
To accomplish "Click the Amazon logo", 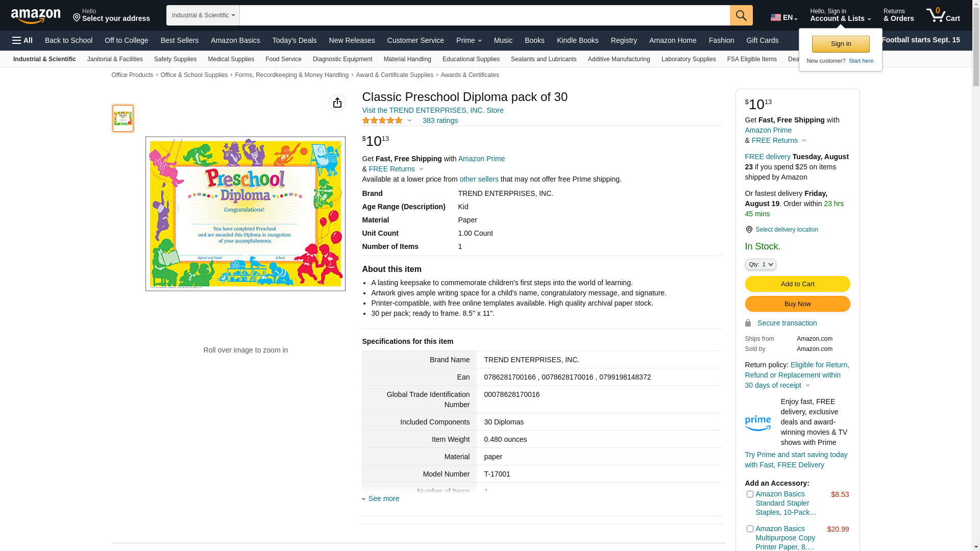I will [36, 16].
